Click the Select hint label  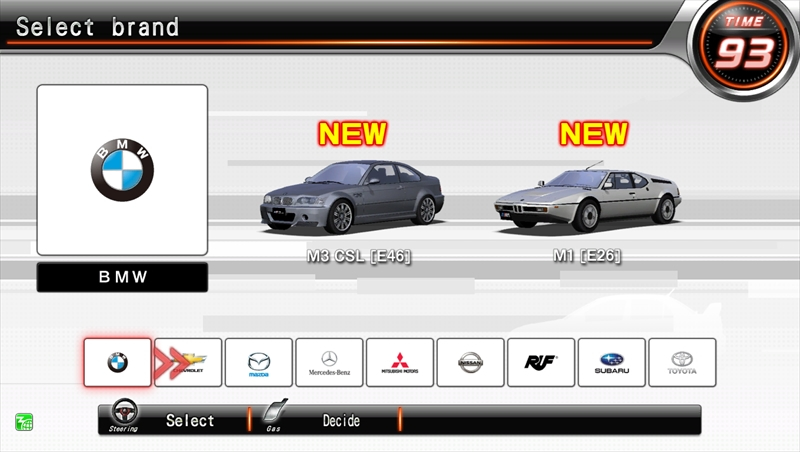point(190,421)
